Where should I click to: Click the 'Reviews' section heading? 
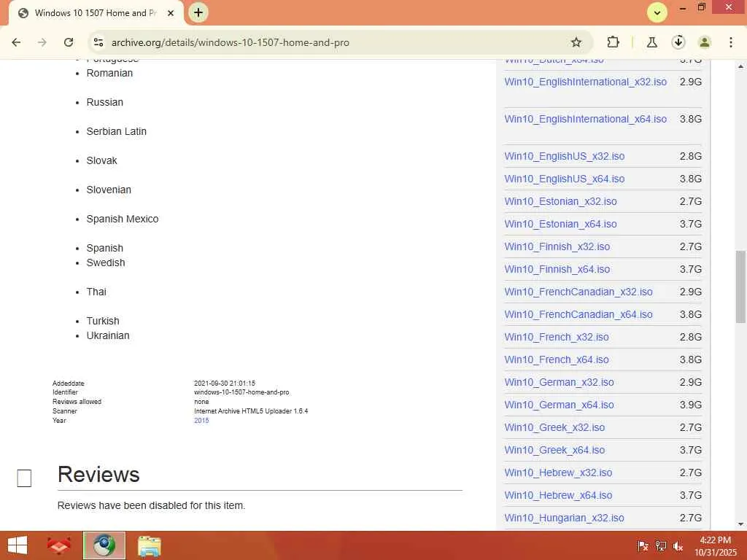(x=98, y=474)
